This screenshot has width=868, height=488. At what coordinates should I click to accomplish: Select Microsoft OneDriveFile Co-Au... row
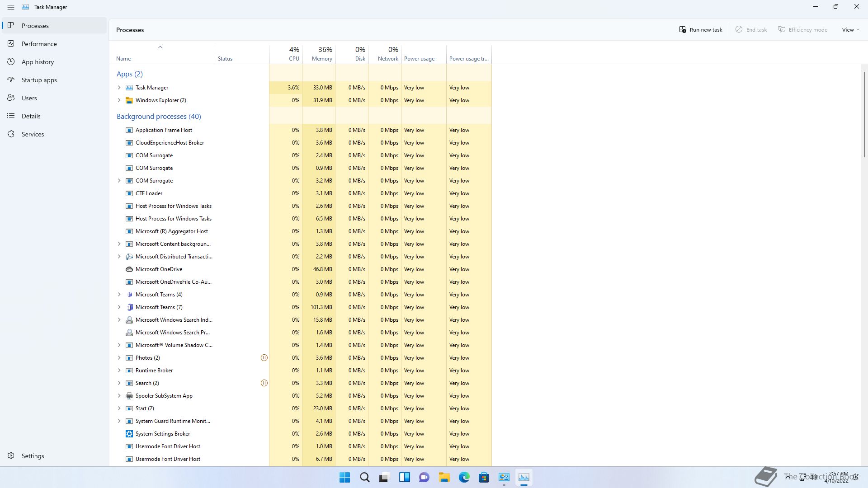300,282
